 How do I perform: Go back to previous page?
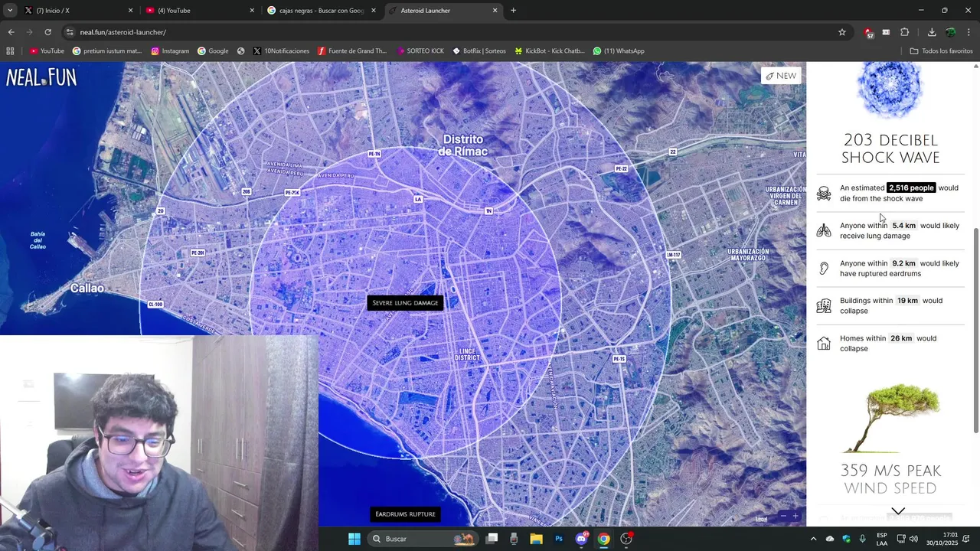point(11,32)
